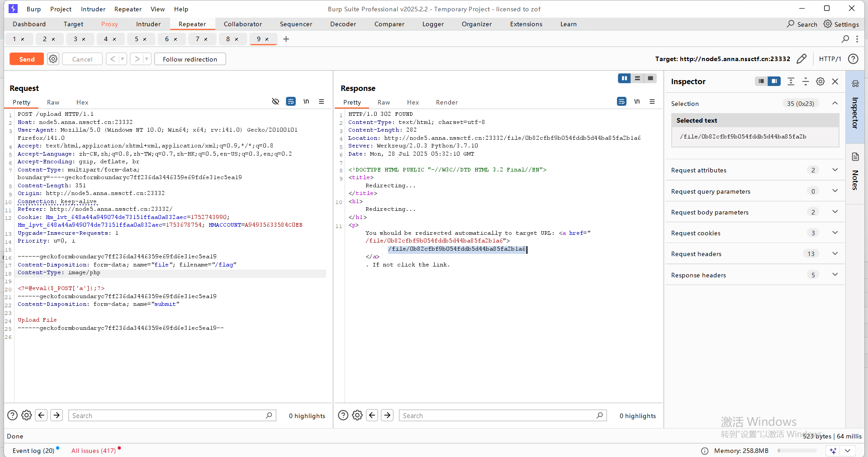Go to next request in history
This screenshot has width=868, height=457.
point(137,59)
